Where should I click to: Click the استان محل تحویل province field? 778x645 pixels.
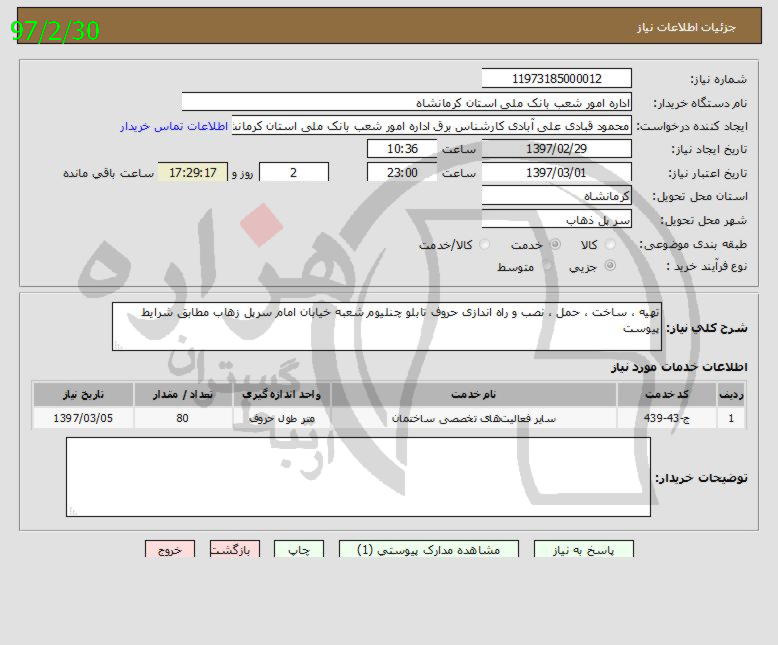556,196
